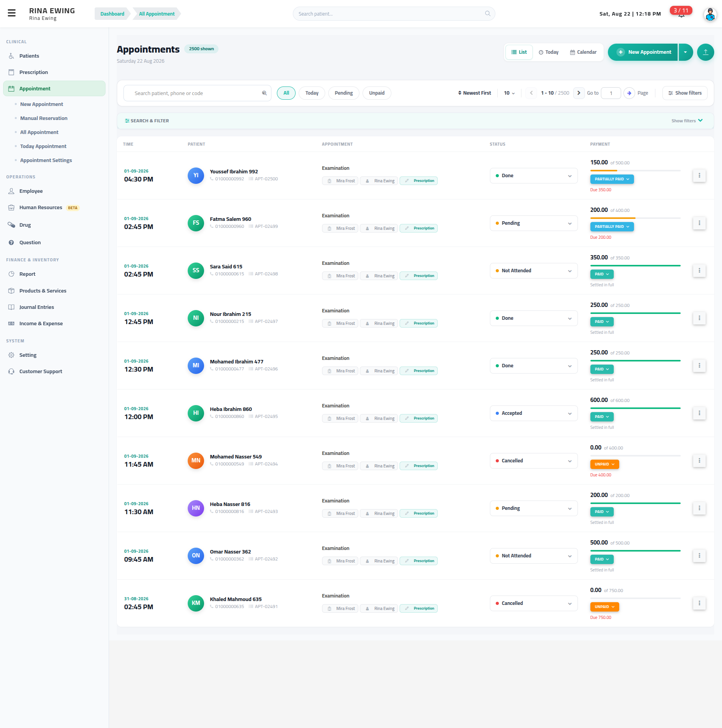Toggle Newest First sort order

pyautogui.click(x=474, y=93)
